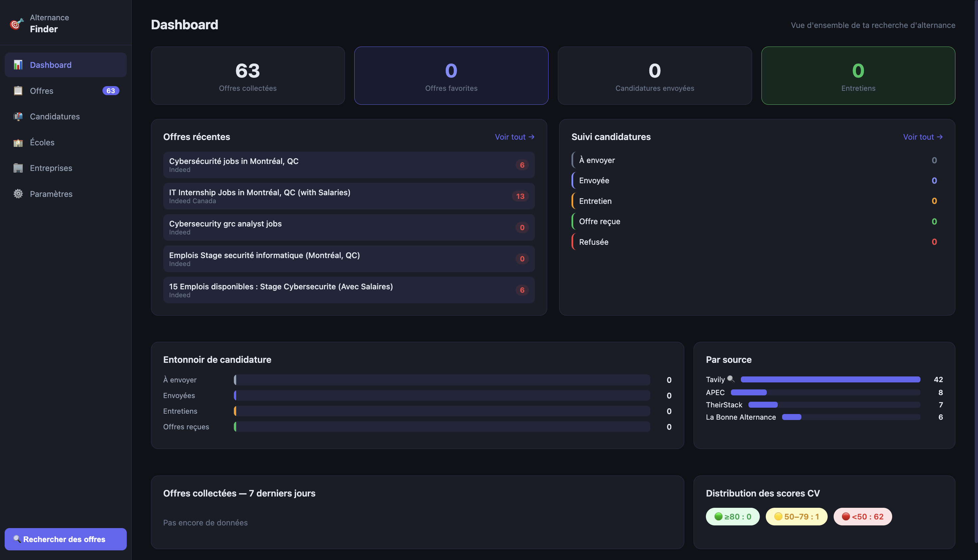Click the Entretiens funnel bar
This screenshot has height=560, width=978.
[442, 411]
